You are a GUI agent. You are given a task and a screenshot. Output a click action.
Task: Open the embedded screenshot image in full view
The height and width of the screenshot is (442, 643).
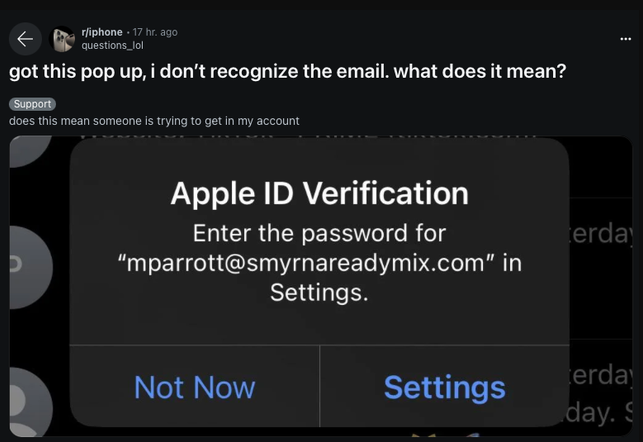(x=321, y=286)
